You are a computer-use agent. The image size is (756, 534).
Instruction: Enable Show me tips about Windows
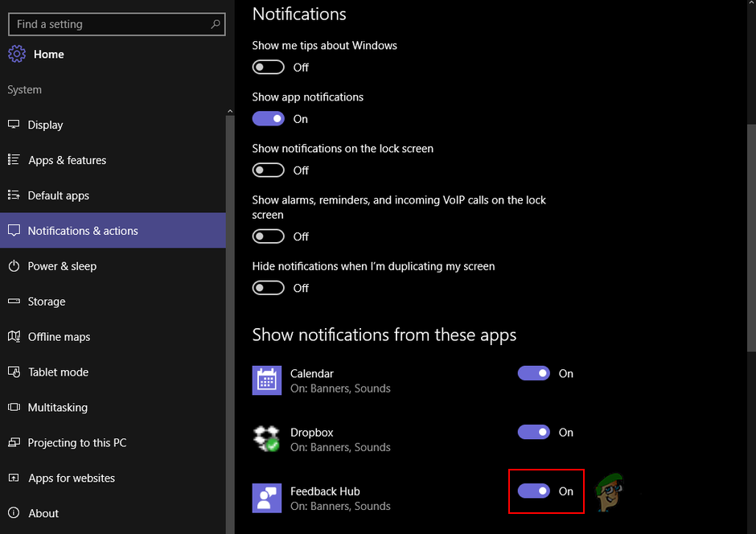click(268, 67)
